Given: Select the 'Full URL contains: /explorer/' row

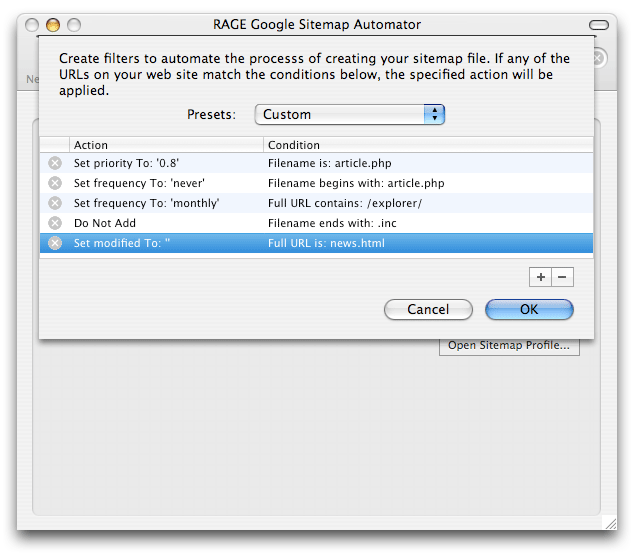Looking at the screenshot, I should click(x=316, y=203).
